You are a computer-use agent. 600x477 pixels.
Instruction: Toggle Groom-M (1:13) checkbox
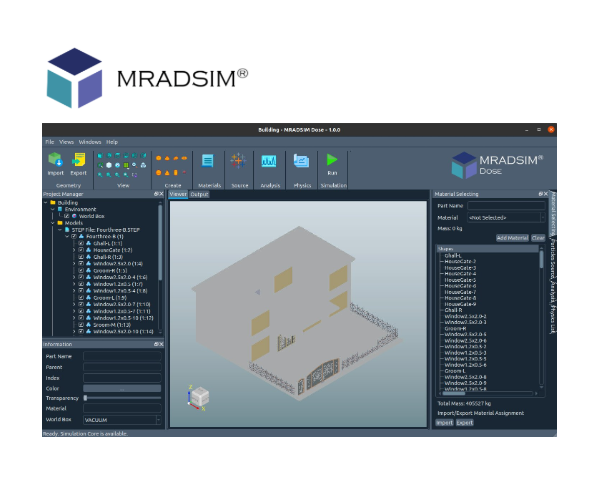pyautogui.click(x=81, y=325)
